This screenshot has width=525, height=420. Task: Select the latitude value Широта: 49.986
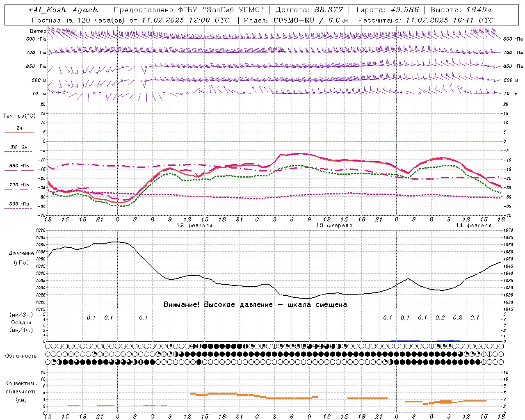[386, 10]
